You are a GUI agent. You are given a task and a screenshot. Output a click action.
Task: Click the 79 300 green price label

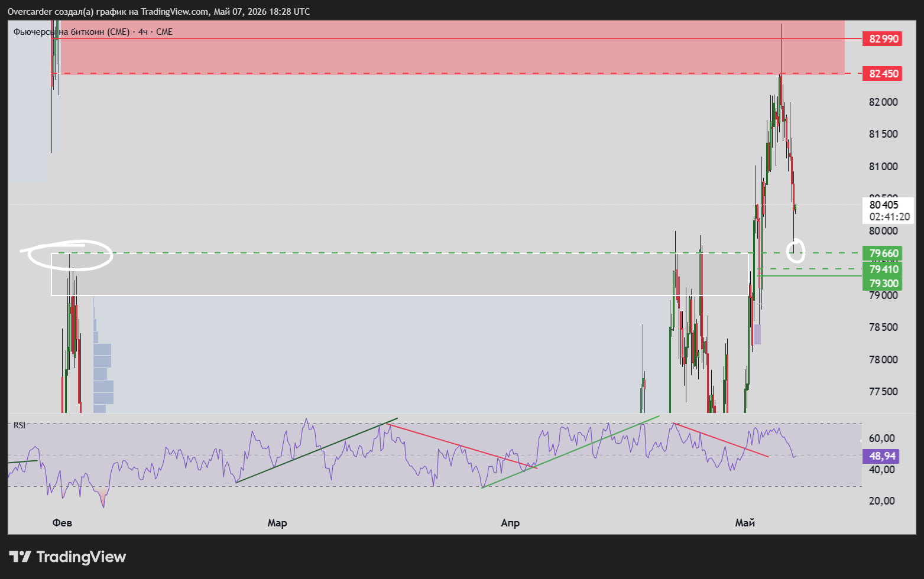[882, 284]
